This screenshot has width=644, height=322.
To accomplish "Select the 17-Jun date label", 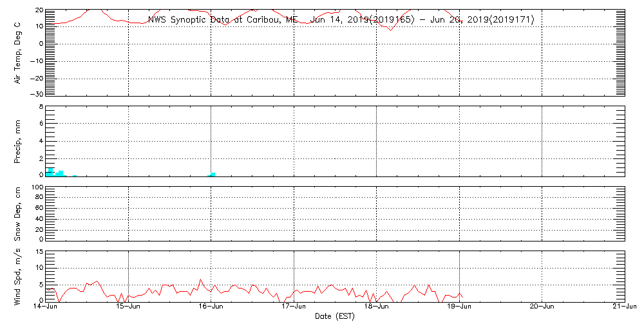I will point(294,307).
